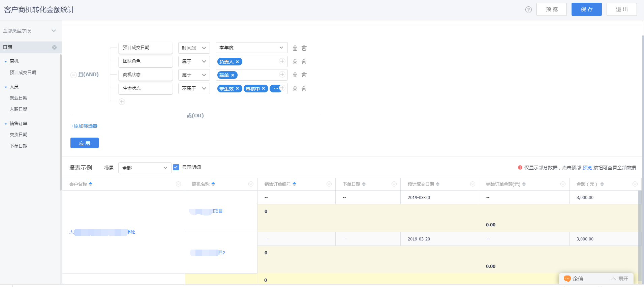Sort by 销售订单编号 column
Screen dimensions: 644x287
(x=295, y=184)
